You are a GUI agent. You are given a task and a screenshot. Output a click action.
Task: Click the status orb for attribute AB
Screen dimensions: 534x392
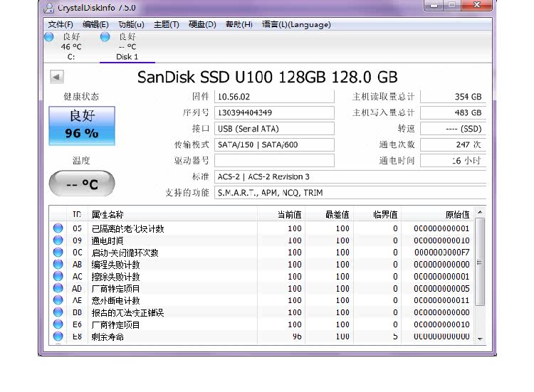[x=58, y=264]
